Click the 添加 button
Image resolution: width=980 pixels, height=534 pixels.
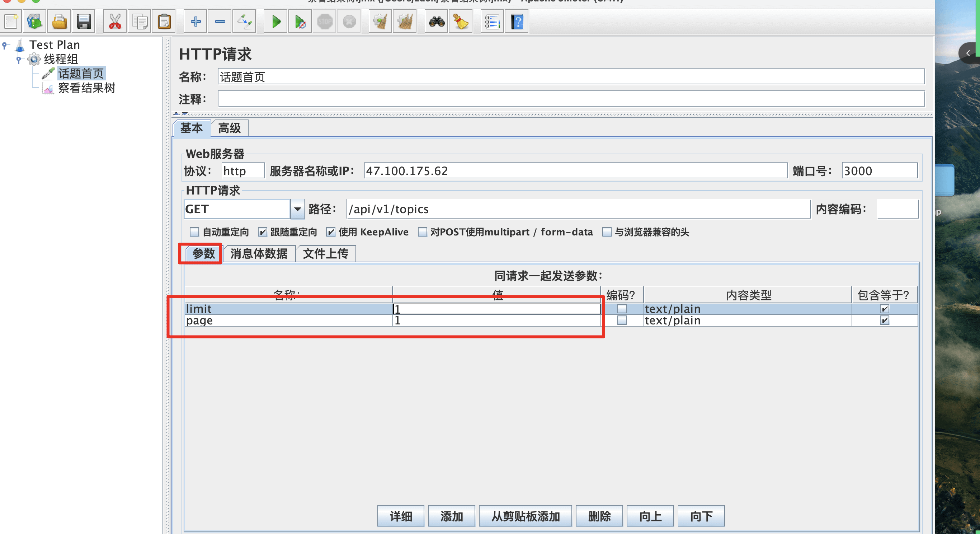point(451,516)
